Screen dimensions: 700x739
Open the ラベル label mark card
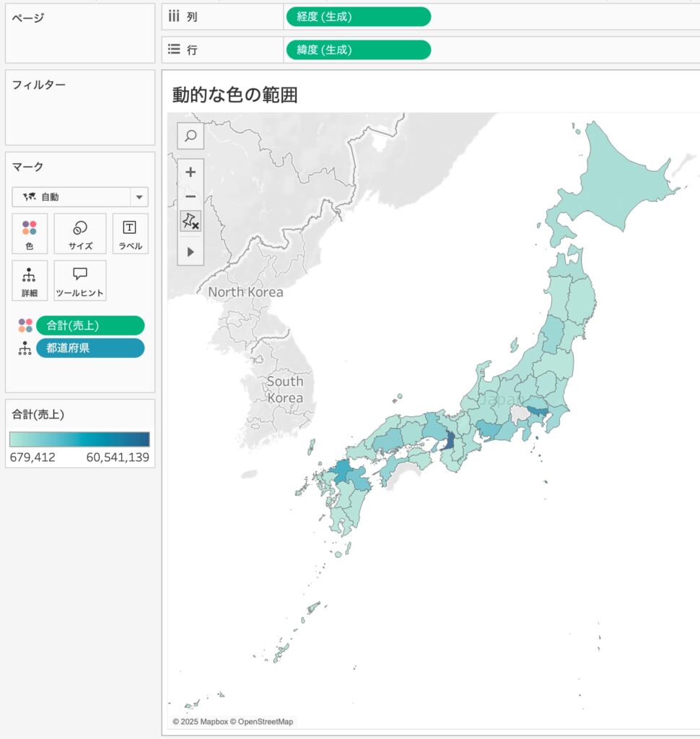pos(130,233)
